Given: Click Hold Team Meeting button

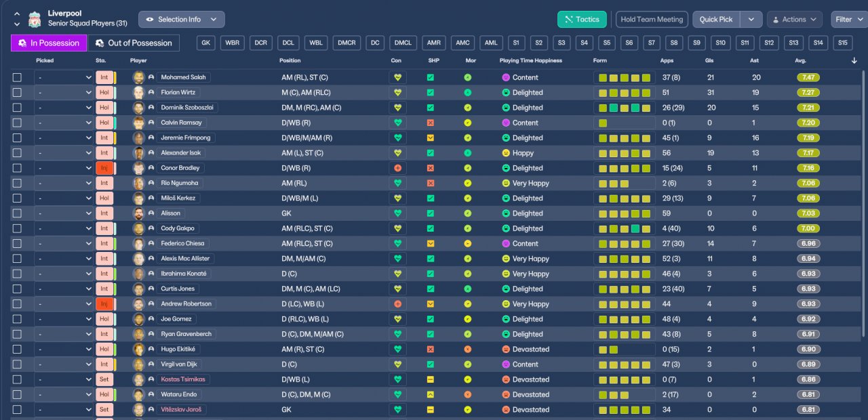Looking at the screenshot, I should [x=652, y=20].
